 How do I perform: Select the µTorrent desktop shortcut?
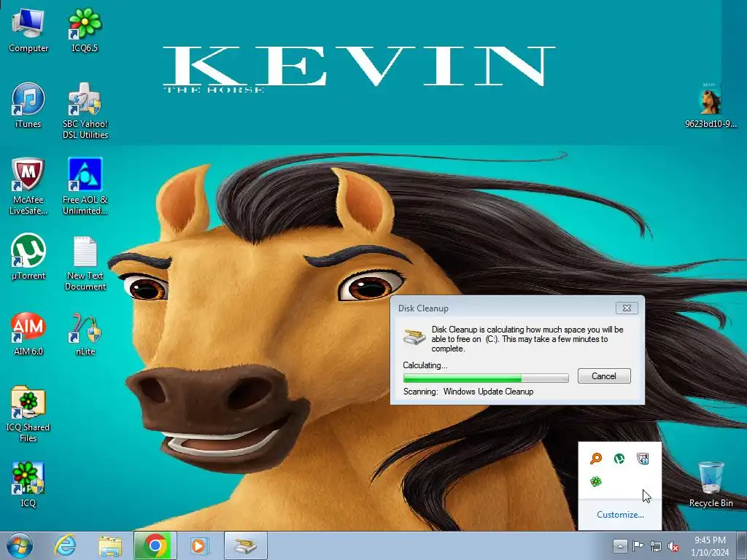pyautogui.click(x=28, y=257)
